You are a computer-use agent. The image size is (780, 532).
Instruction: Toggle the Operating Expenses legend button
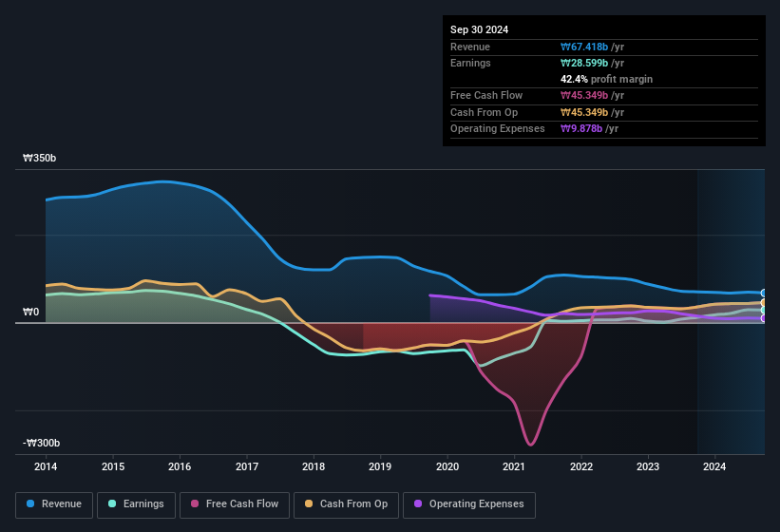click(x=469, y=504)
